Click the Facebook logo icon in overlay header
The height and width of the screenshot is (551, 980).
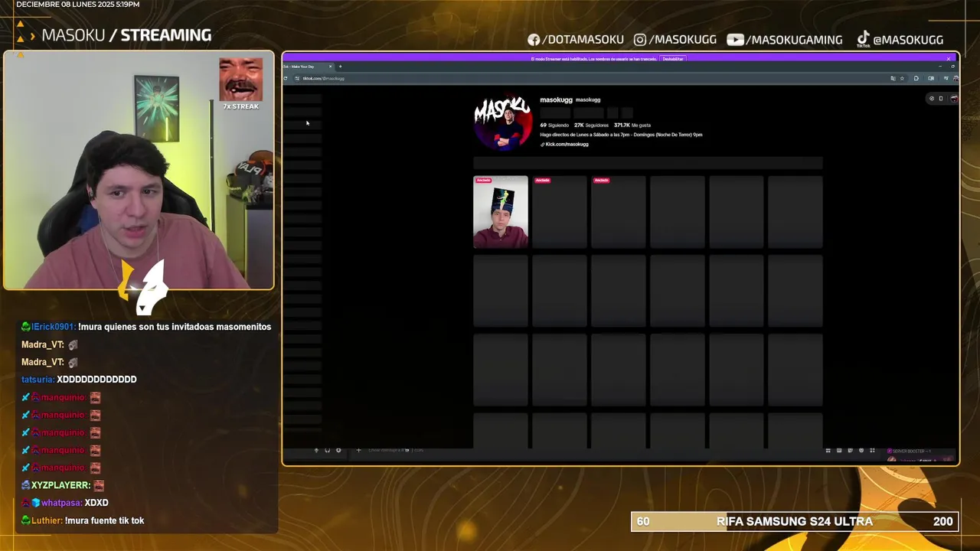tap(534, 39)
